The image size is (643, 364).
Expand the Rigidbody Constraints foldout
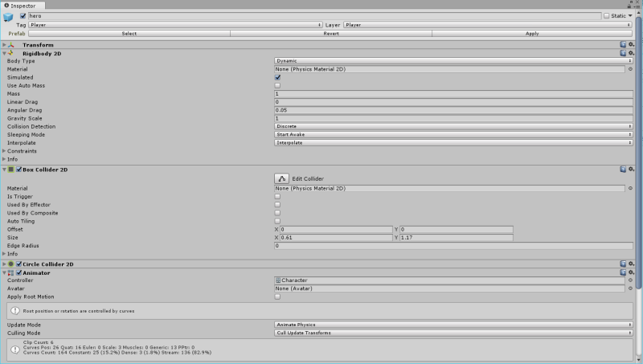pyautogui.click(x=4, y=151)
